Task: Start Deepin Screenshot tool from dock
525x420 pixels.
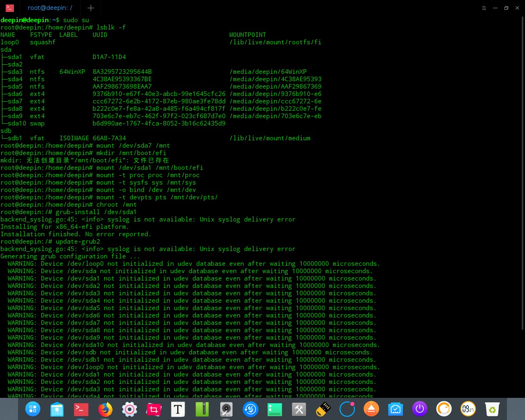Action: pyautogui.click(x=154, y=409)
